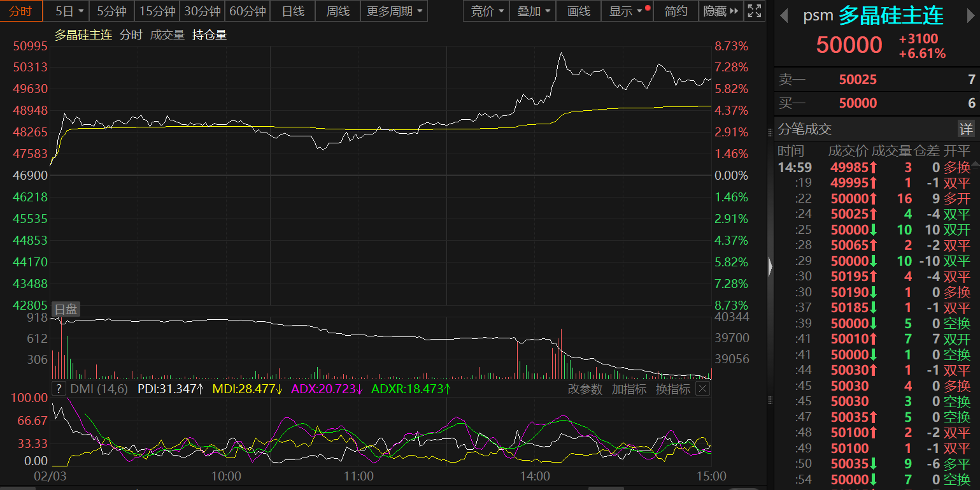Click the 成交价 column header
This screenshot has width=980, height=490.
(x=848, y=151)
